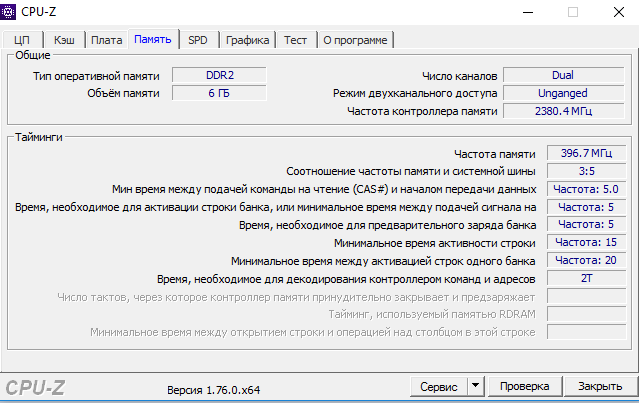The image size is (639, 403).
Task: Click the Тайминг, используемый памятью RDRAM label
Action: (432, 315)
